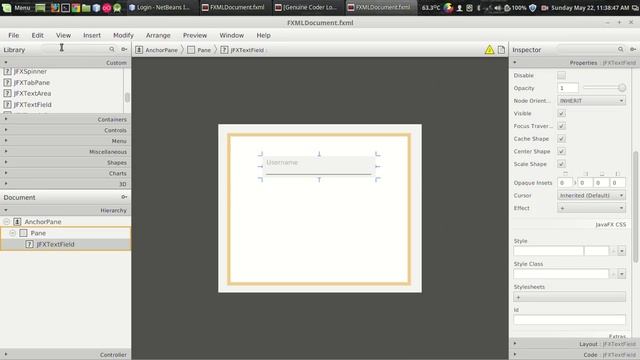Switch to Genuine Coder taskbar window
This screenshot has height=360, width=640.
(307, 7)
